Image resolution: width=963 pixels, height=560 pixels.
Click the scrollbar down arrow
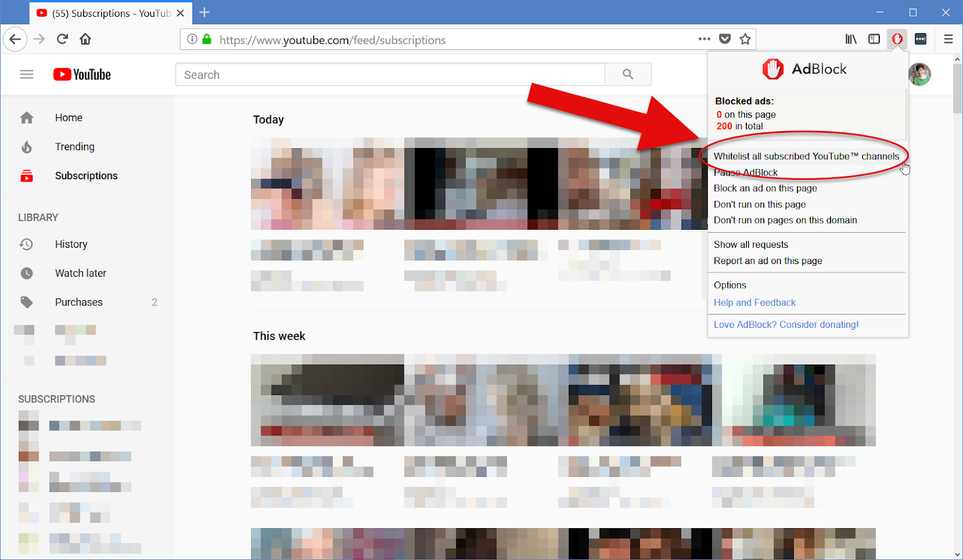coord(958,555)
